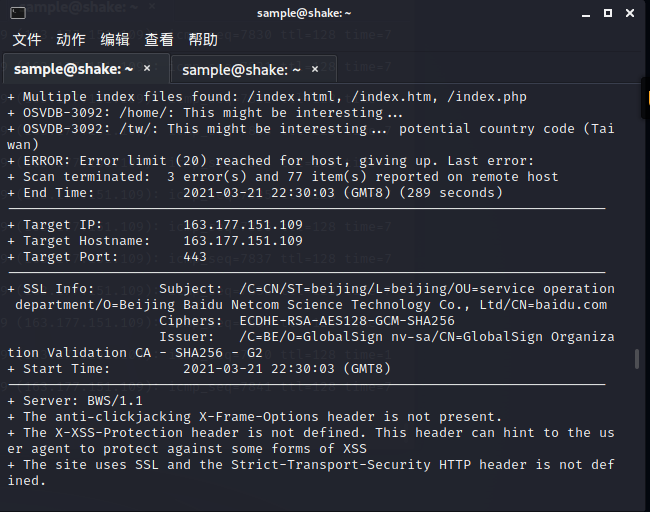Maximize the terminal window
Screen dimensions: 650x512
607,12
